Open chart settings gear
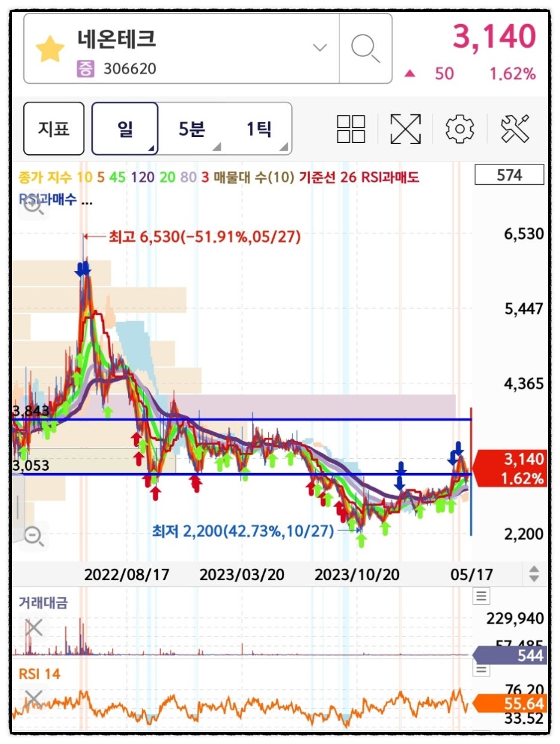 point(459,129)
